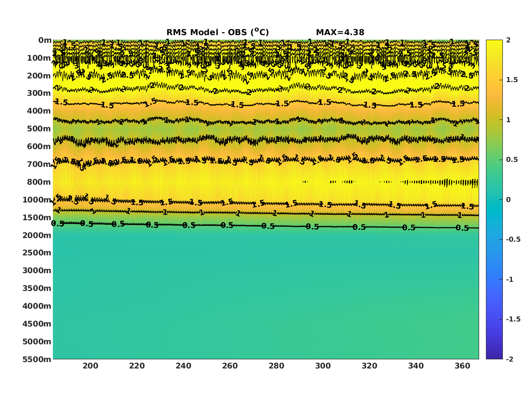Click the '1000m' depth axis label
This screenshot has height=399, width=532.
(37, 200)
